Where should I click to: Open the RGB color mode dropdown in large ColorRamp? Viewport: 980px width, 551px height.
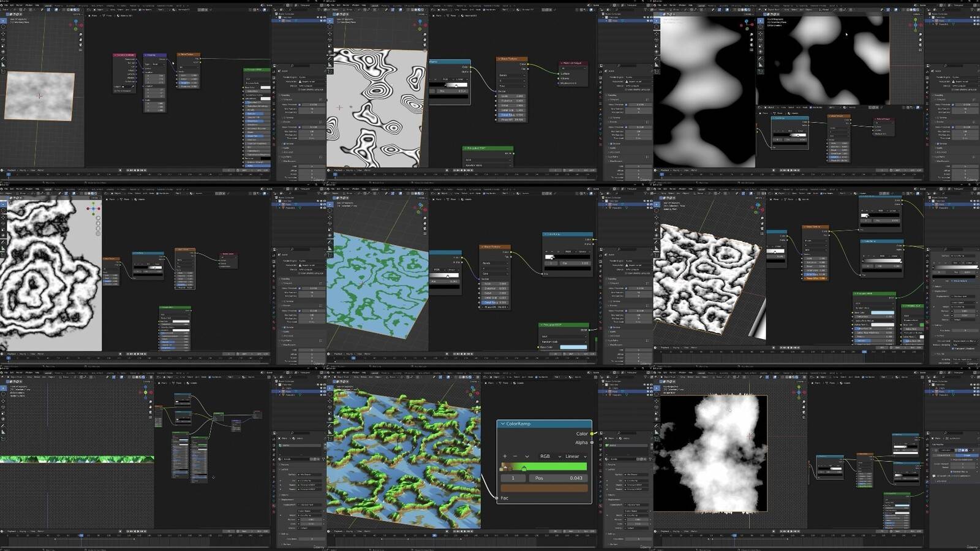pyautogui.click(x=549, y=456)
